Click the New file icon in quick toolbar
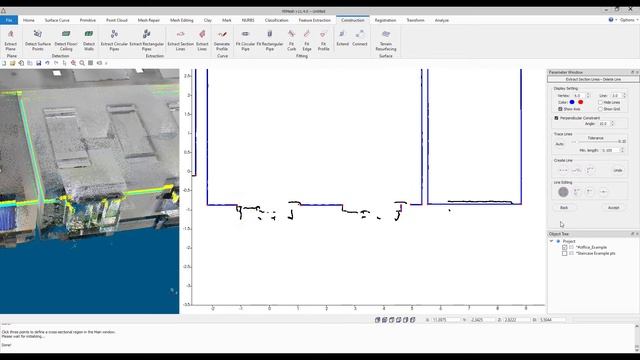The height and width of the screenshot is (360, 640). click(4, 63)
